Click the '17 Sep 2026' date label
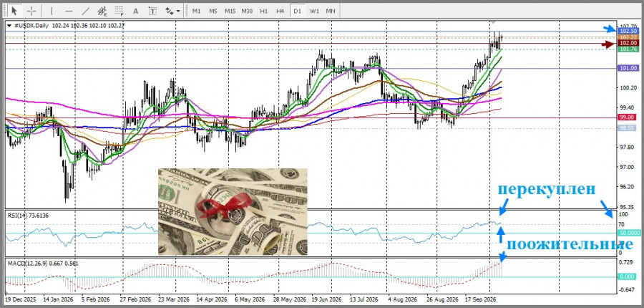The height and width of the screenshot is (308, 644). 481,299
